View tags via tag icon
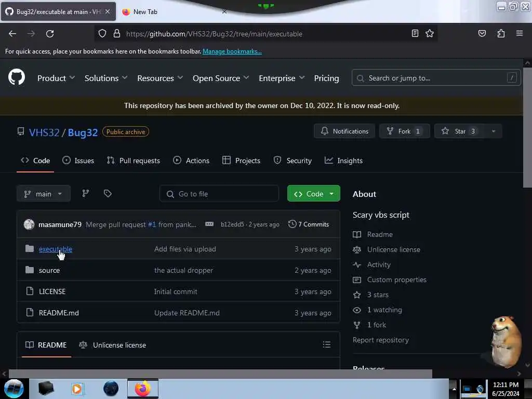The height and width of the screenshot is (399, 532). tap(108, 193)
